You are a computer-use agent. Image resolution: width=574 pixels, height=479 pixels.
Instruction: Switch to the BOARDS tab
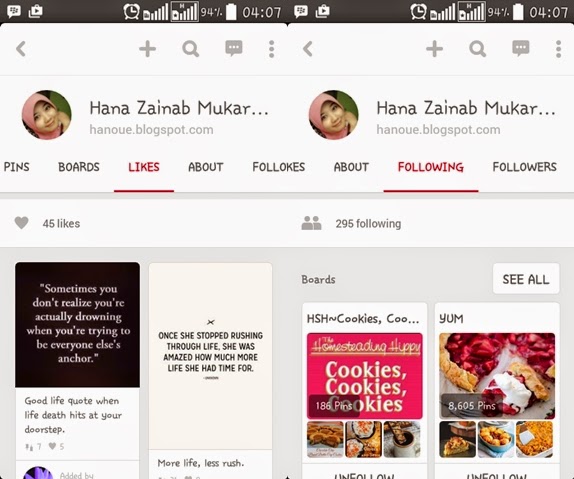(79, 167)
